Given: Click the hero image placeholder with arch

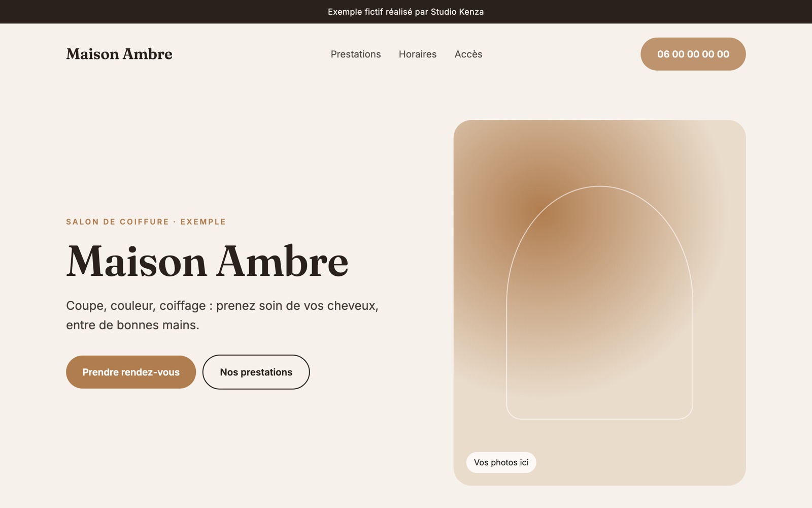Looking at the screenshot, I should tap(599, 303).
